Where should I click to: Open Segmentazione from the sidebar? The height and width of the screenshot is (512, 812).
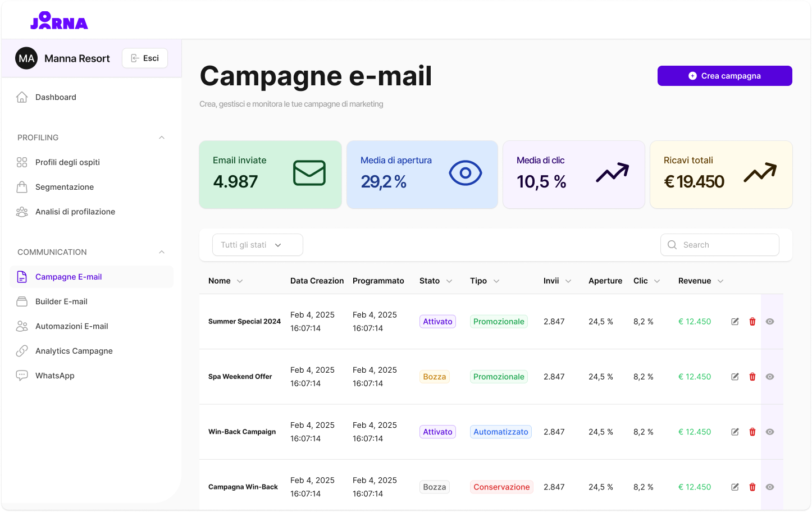point(65,186)
